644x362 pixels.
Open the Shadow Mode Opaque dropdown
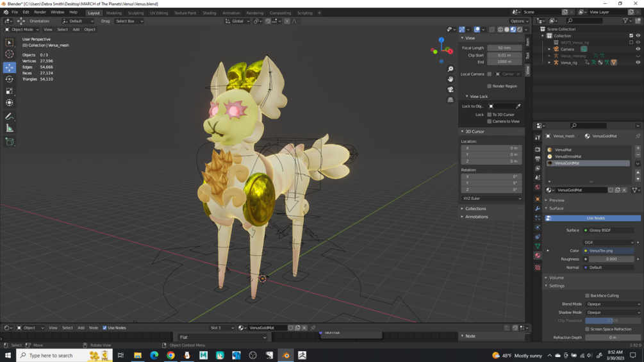[x=613, y=312]
